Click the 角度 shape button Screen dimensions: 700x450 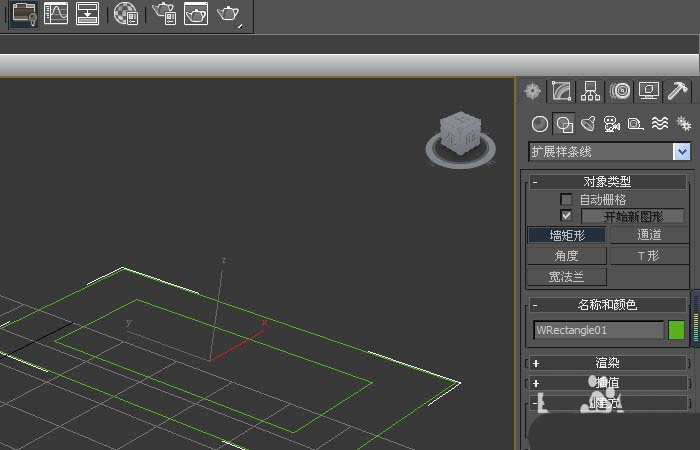(x=567, y=256)
